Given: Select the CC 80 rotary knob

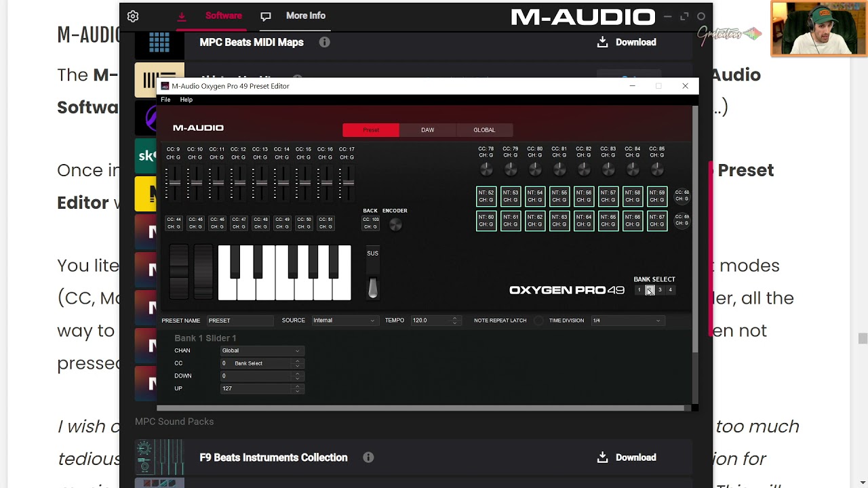Looking at the screenshot, I should [534, 169].
